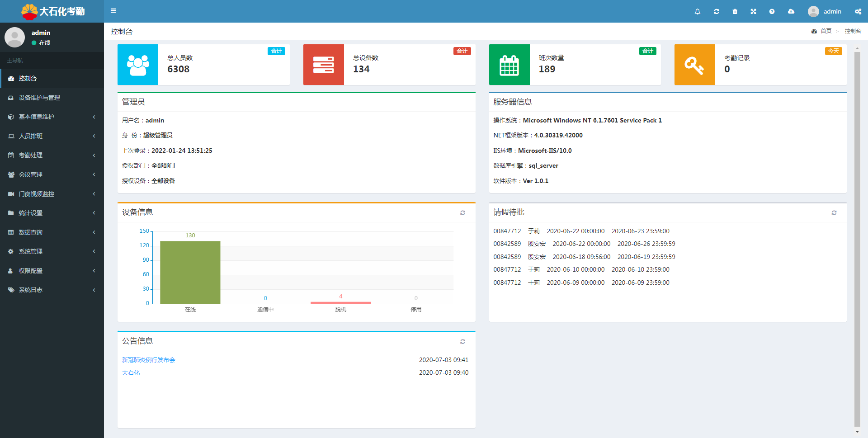Click the green 在线 bar in chart
This screenshot has width=868, height=438.
tap(190, 272)
